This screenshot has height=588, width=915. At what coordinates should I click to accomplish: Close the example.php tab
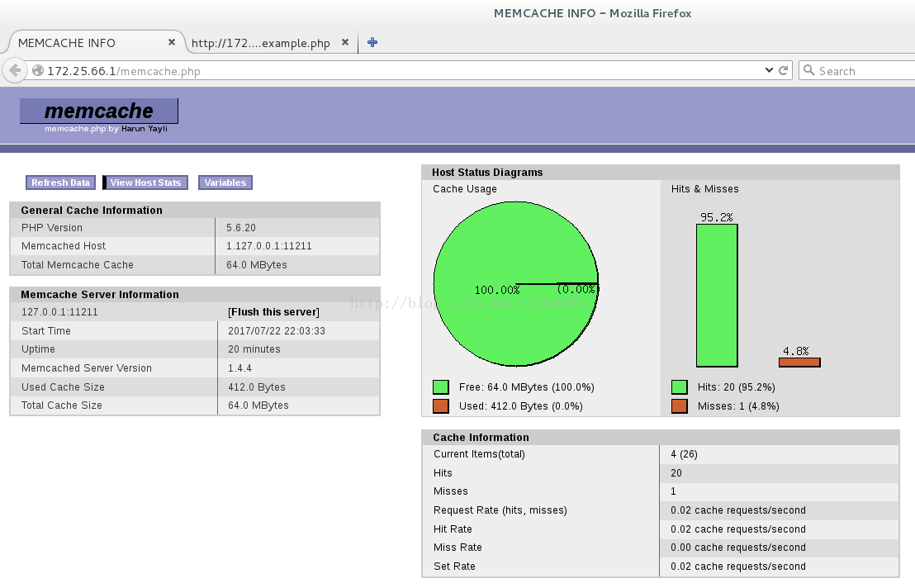click(x=345, y=42)
